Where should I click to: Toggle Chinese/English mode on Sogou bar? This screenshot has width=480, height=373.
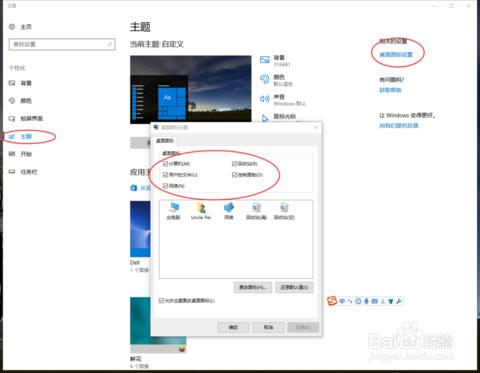(342, 301)
